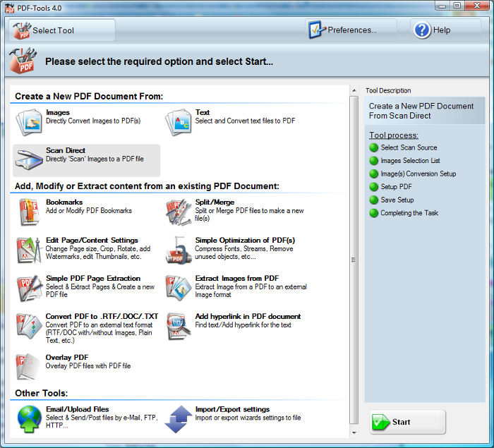Screen dimensions: 494x448
Task: Select Add hyperlink in PDF document title
Action: coord(248,316)
